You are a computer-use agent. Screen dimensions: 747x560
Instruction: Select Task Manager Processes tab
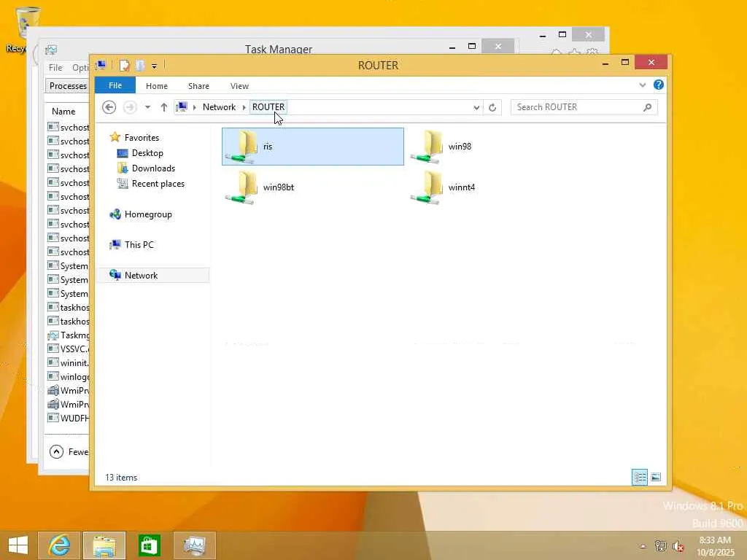[x=68, y=86]
